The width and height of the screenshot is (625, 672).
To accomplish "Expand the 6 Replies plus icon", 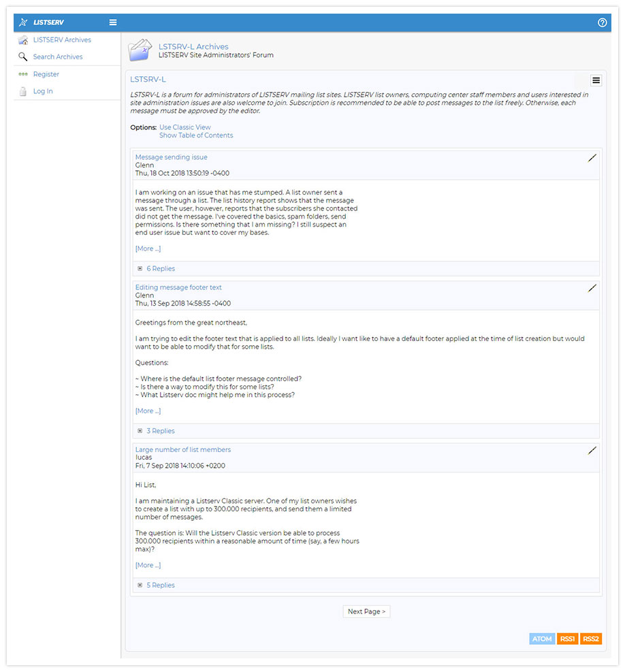I will [140, 269].
